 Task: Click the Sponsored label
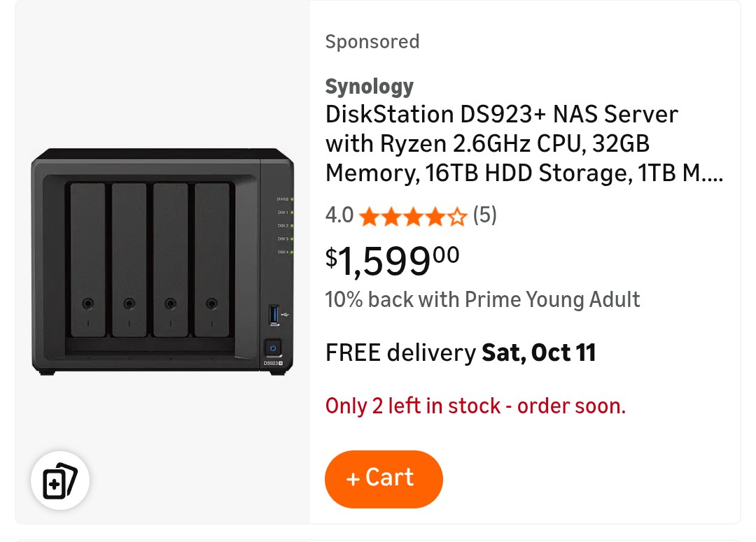[372, 42]
